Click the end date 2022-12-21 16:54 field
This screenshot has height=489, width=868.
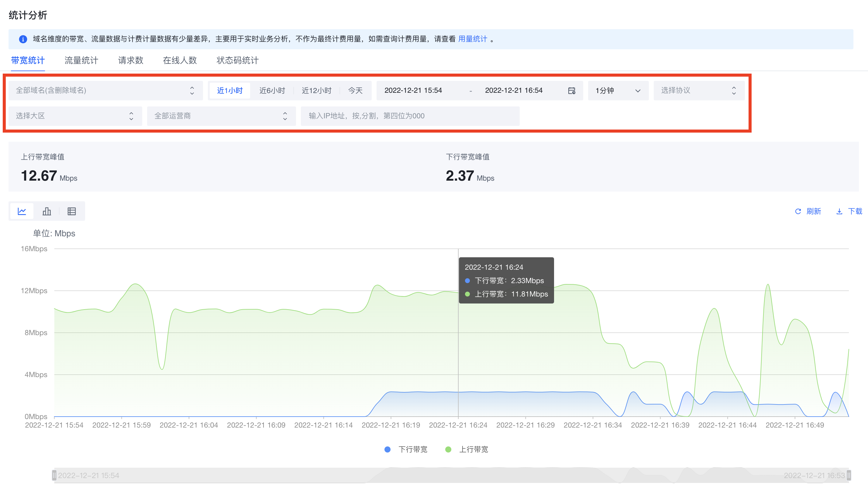pos(514,91)
